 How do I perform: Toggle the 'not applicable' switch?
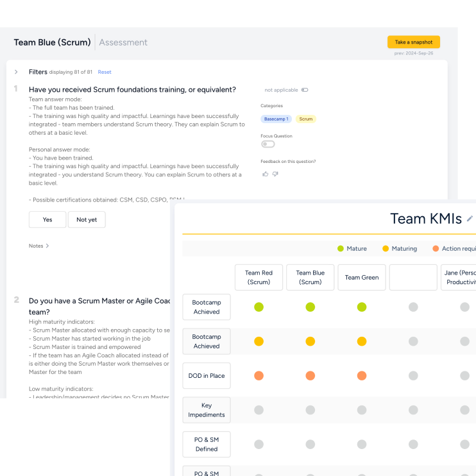[x=304, y=90]
